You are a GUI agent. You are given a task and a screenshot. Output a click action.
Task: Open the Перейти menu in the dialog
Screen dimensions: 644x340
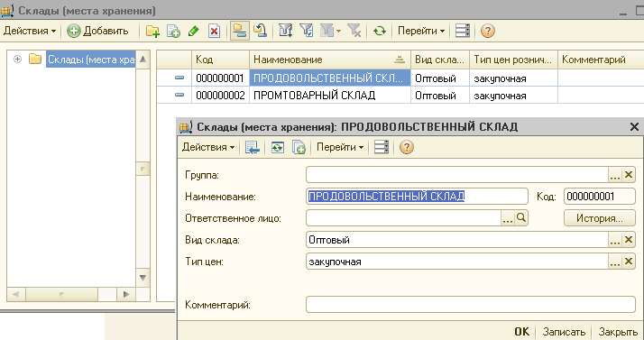[340, 147]
